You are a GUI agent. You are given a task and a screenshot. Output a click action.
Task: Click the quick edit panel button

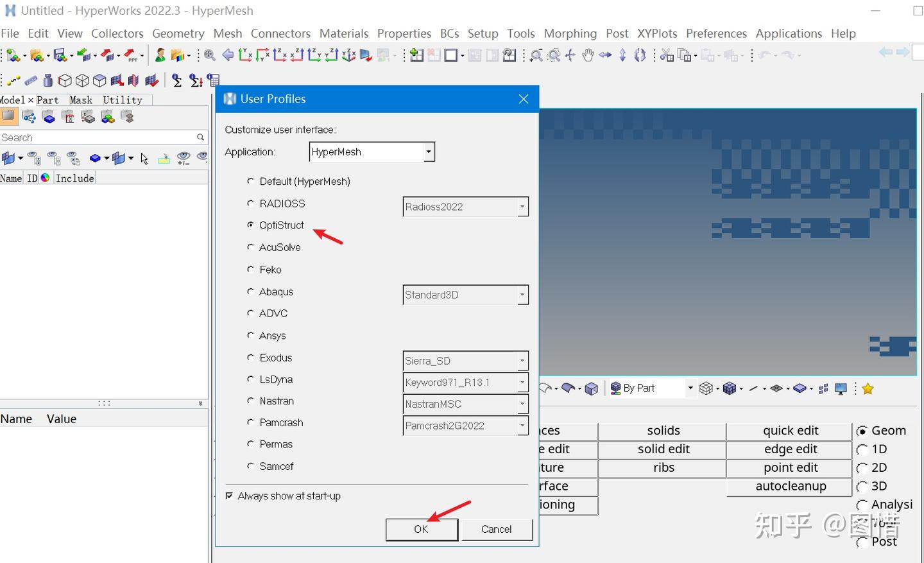[791, 431]
